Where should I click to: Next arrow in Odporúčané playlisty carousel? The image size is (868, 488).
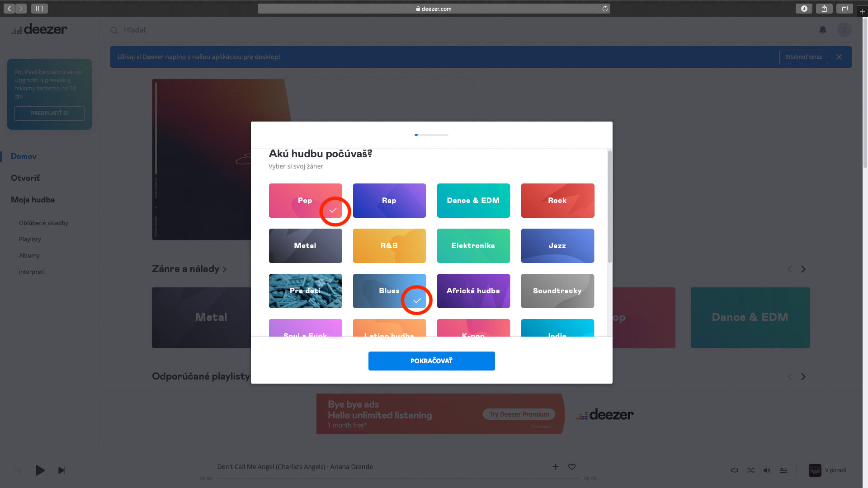803,376
